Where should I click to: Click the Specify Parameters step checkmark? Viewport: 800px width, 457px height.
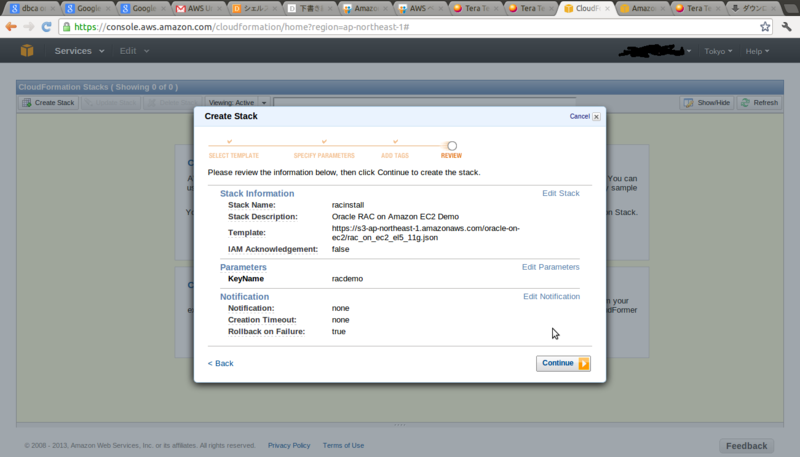[324, 141]
